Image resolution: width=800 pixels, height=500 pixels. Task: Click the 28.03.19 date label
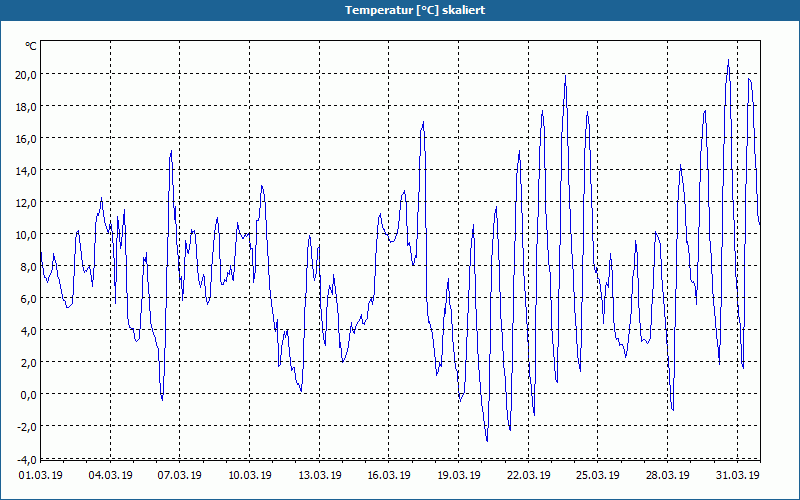(x=667, y=475)
